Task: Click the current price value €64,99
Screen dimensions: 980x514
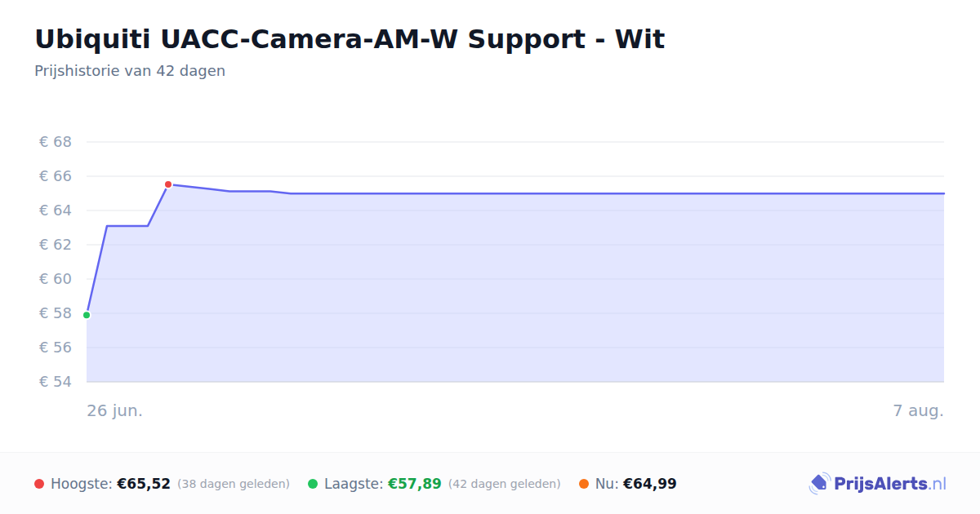Action: 650,484
